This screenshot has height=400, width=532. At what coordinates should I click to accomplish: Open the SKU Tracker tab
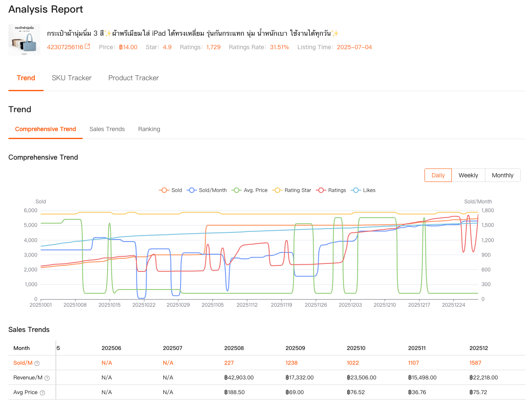(72, 78)
